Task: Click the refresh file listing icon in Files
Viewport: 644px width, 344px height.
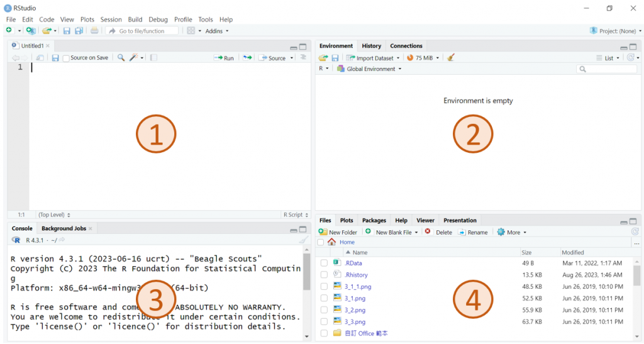Action: [635, 232]
